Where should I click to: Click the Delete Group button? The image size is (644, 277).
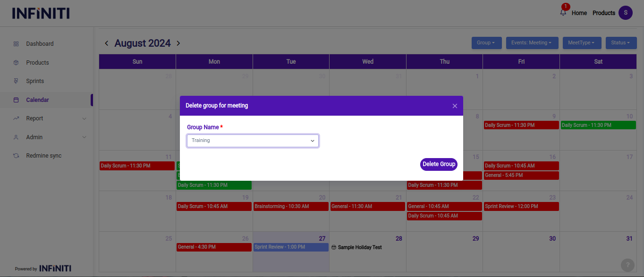tap(439, 164)
